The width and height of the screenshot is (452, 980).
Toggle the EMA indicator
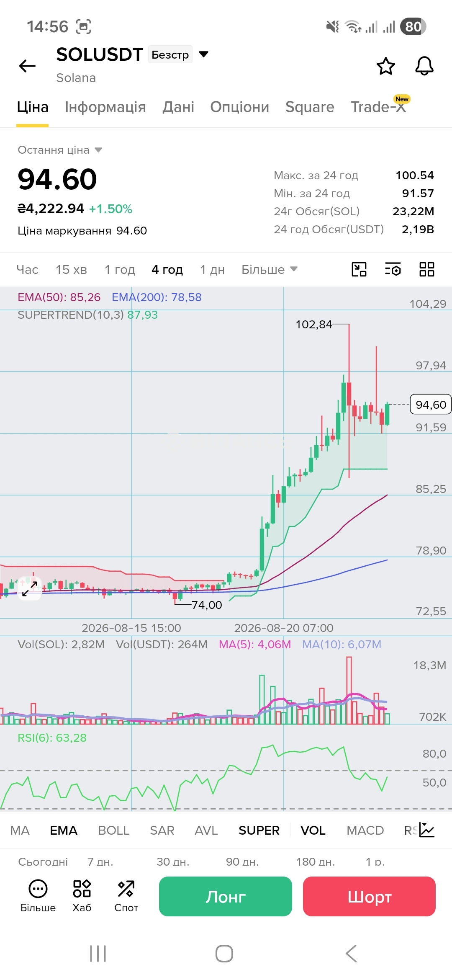pyautogui.click(x=64, y=830)
